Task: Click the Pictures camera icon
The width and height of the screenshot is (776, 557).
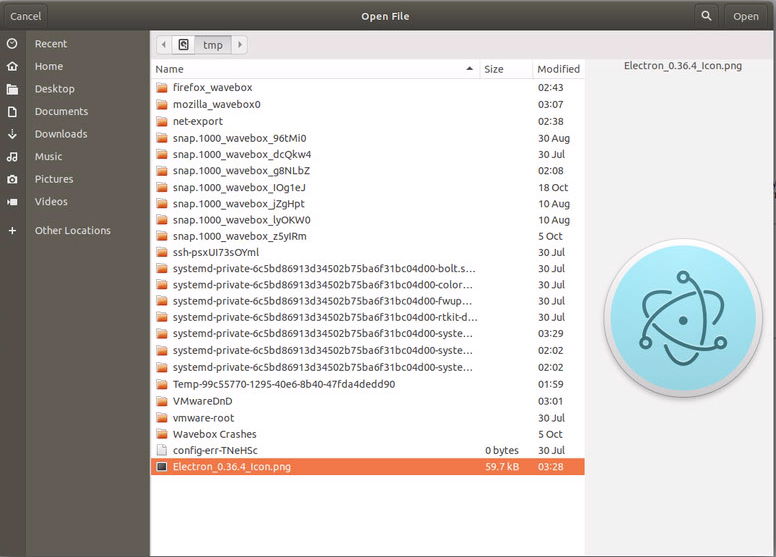Action: tap(12, 179)
